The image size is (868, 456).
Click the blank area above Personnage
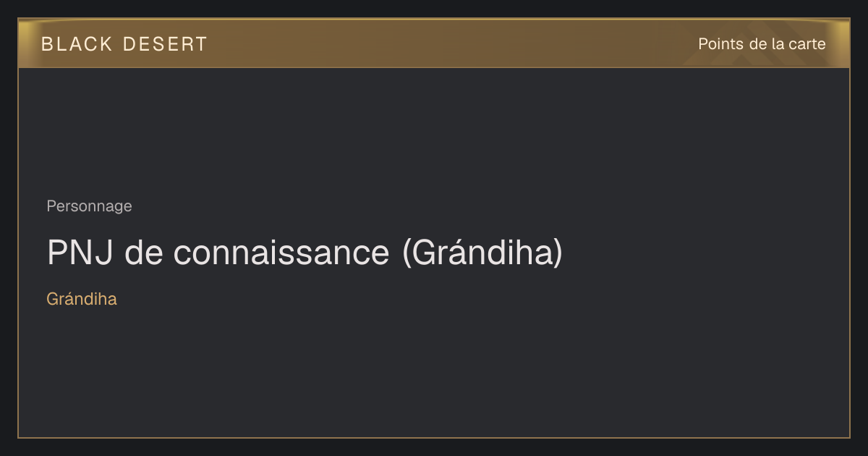tap(434, 130)
